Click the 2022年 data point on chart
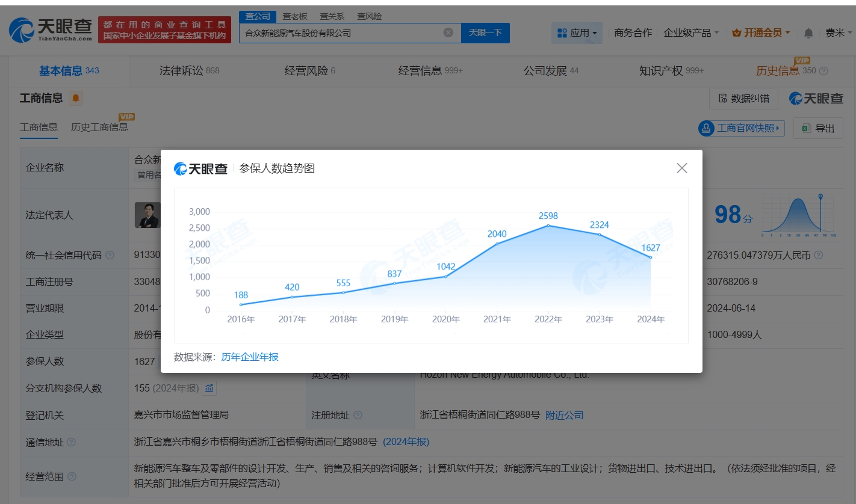 point(548,226)
